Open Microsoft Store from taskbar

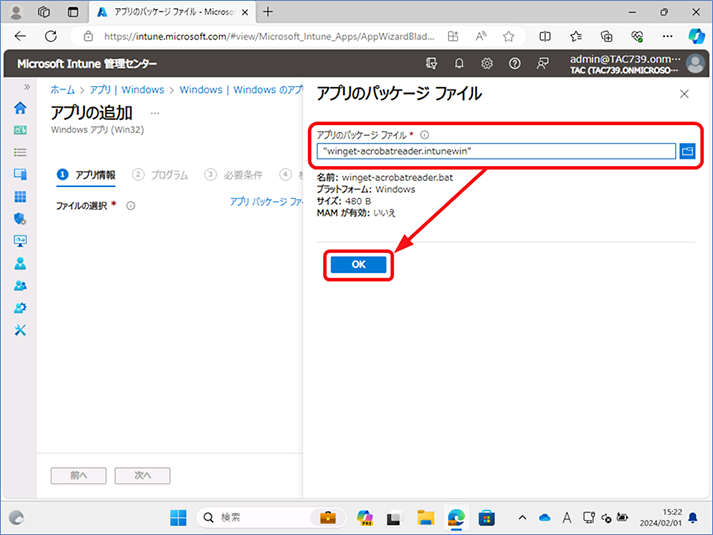pyautogui.click(x=486, y=518)
